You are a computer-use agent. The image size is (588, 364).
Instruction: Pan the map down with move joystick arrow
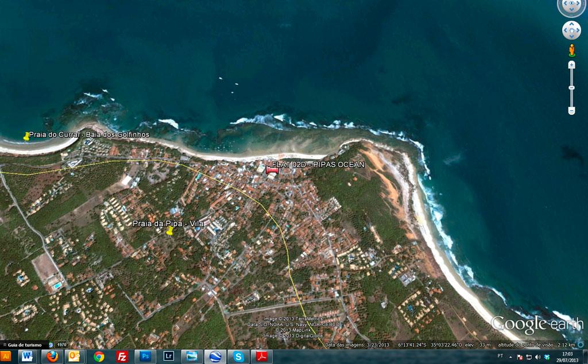tap(571, 37)
